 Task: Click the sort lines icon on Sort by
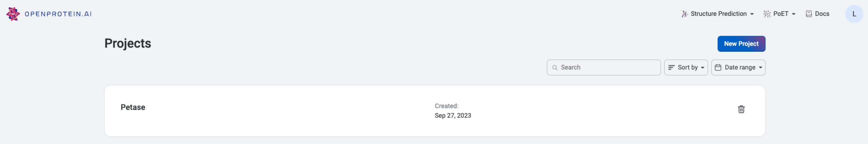pos(671,68)
